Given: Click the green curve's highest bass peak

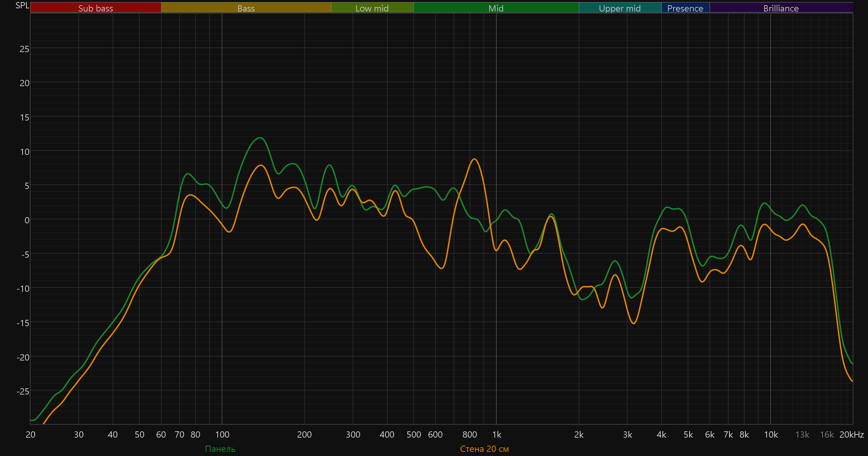Looking at the screenshot, I should 260,138.
